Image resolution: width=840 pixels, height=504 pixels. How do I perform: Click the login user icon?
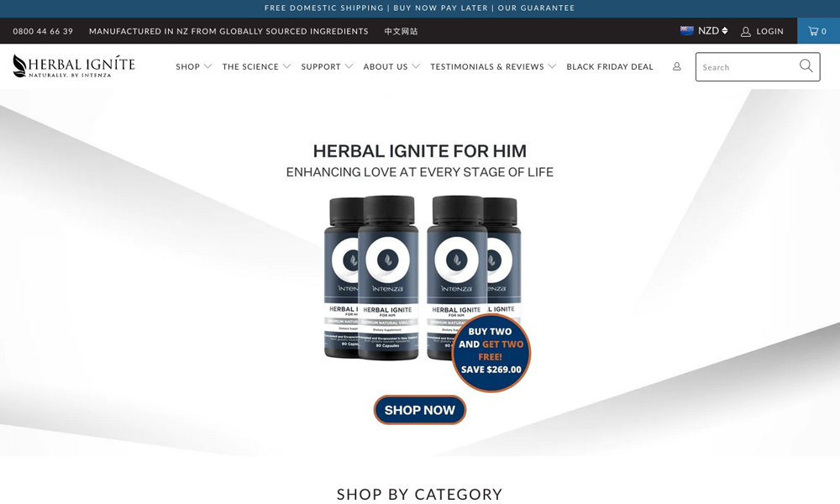point(745,32)
